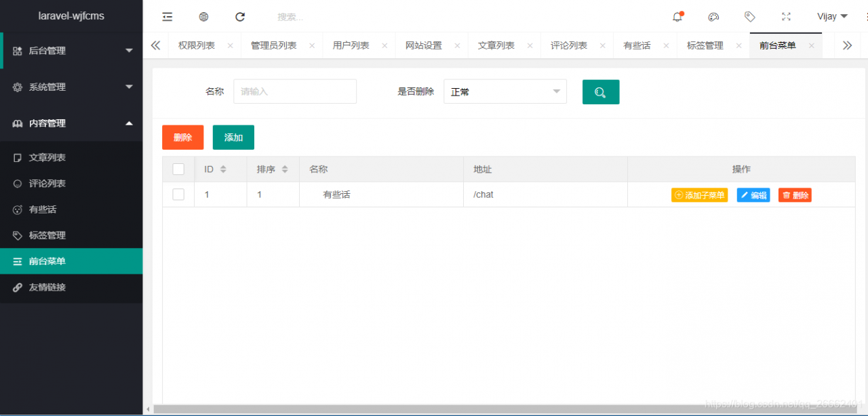Refresh the page with the reload icon
The height and width of the screenshot is (416, 868).
(x=239, y=16)
